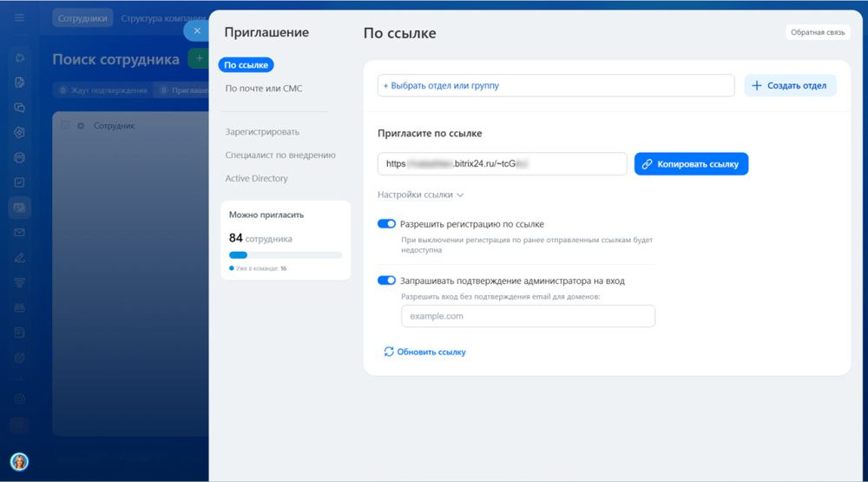This screenshot has height=482, width=868.
Task: Click the Уже в команде: 16 label
Action: pyautogui.click(x=258, y=268)
